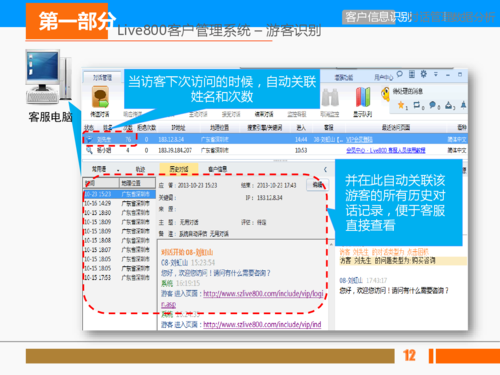
Task: Open settings gear in the title bar
Action: pos(423,74)
